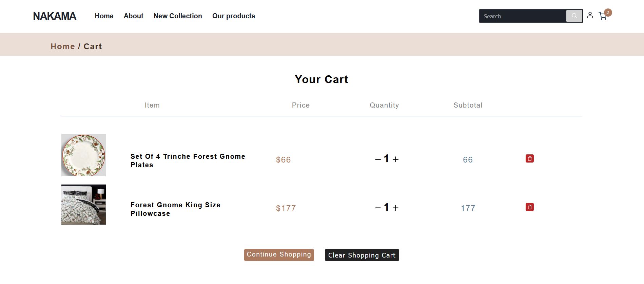This screenshot has width=644, height=284.
Task: Open the Our products menu item
Action: pyautogui.click(x=234, y=16)
